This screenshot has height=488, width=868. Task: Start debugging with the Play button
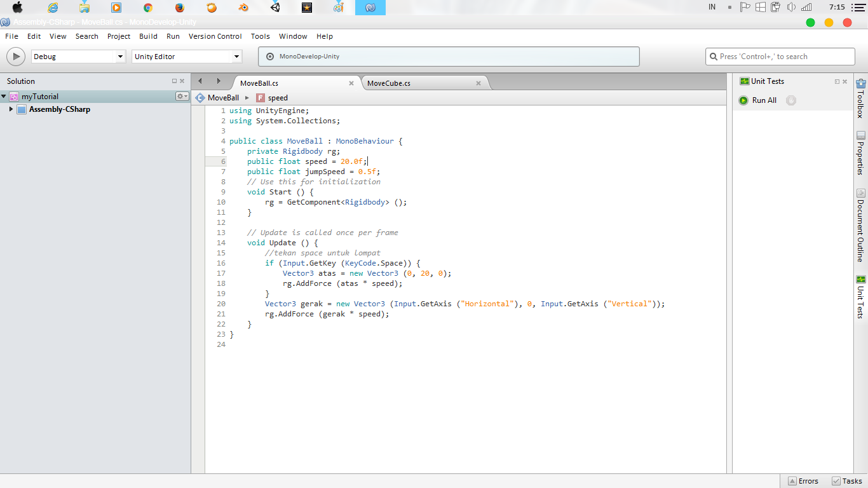click(x=15, y=56)
